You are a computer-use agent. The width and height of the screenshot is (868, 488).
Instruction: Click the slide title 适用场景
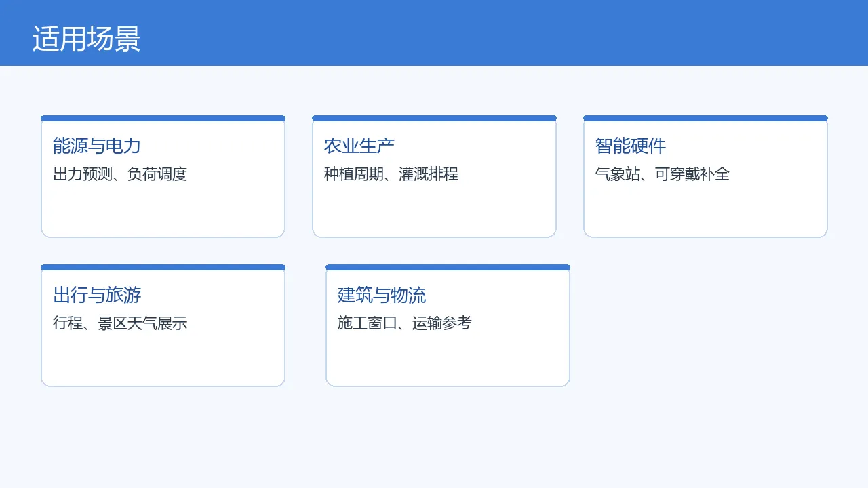point(86,39)
